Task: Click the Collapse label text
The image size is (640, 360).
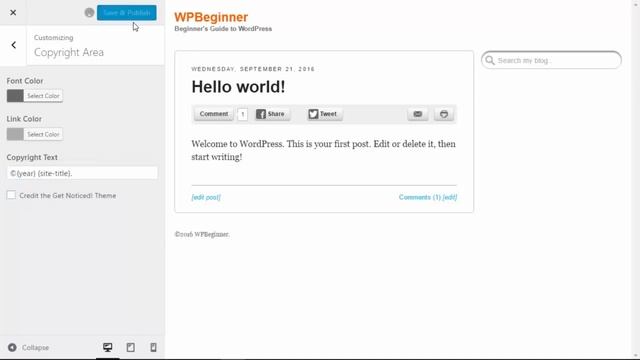Action: point(36,348)
